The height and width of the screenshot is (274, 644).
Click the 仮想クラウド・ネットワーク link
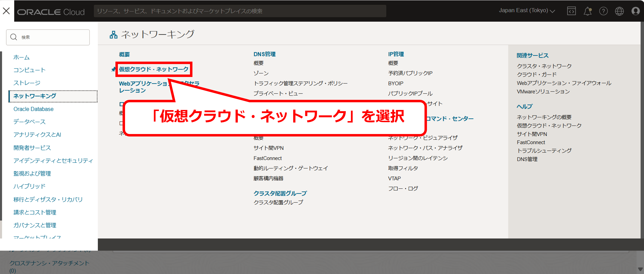[x=153, y=69]
